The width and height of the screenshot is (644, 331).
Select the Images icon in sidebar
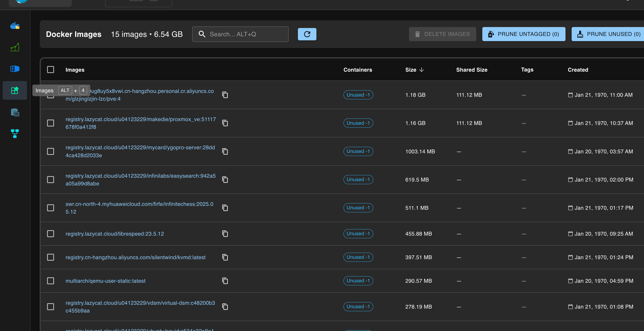(15, 90)
